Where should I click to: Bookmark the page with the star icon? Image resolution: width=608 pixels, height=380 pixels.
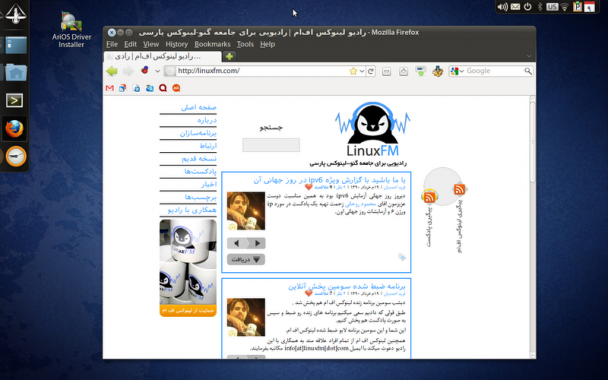353,71
